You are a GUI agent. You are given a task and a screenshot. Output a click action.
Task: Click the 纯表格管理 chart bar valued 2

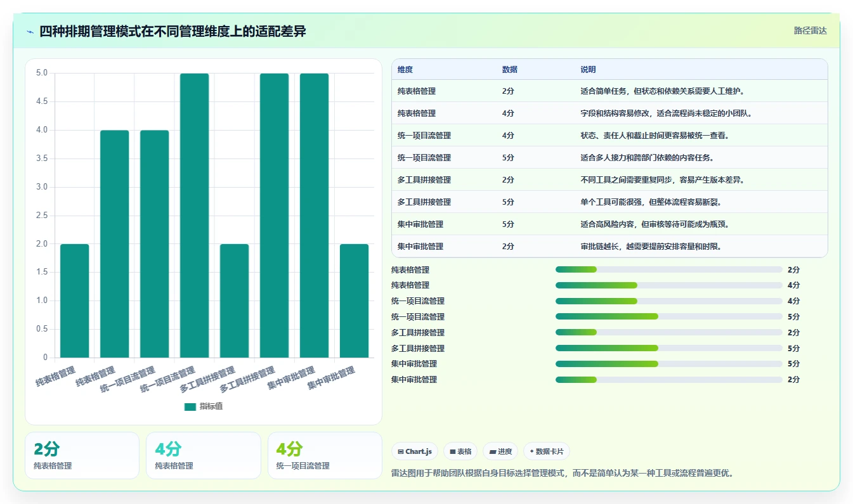75,300
